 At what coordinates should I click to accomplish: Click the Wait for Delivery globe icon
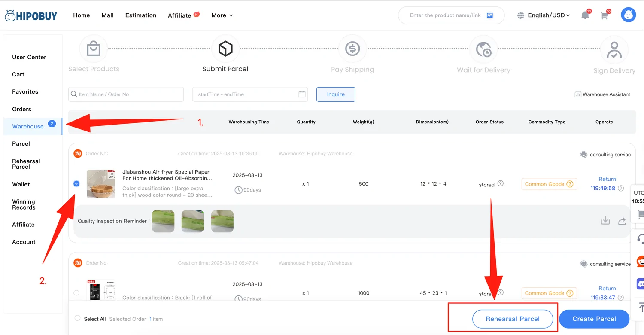(x=483, y=49)
